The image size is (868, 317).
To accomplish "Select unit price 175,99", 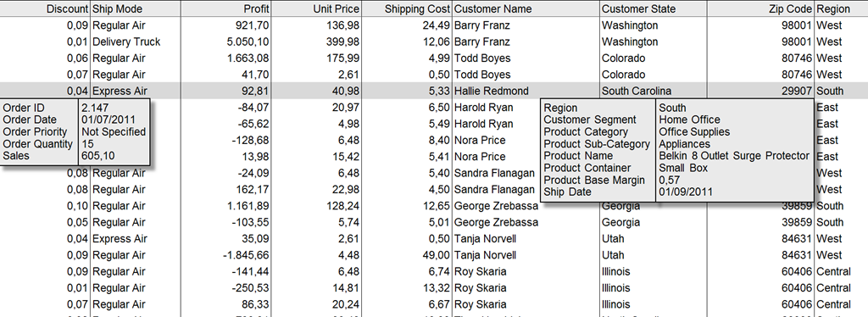I will pos(343,58).
